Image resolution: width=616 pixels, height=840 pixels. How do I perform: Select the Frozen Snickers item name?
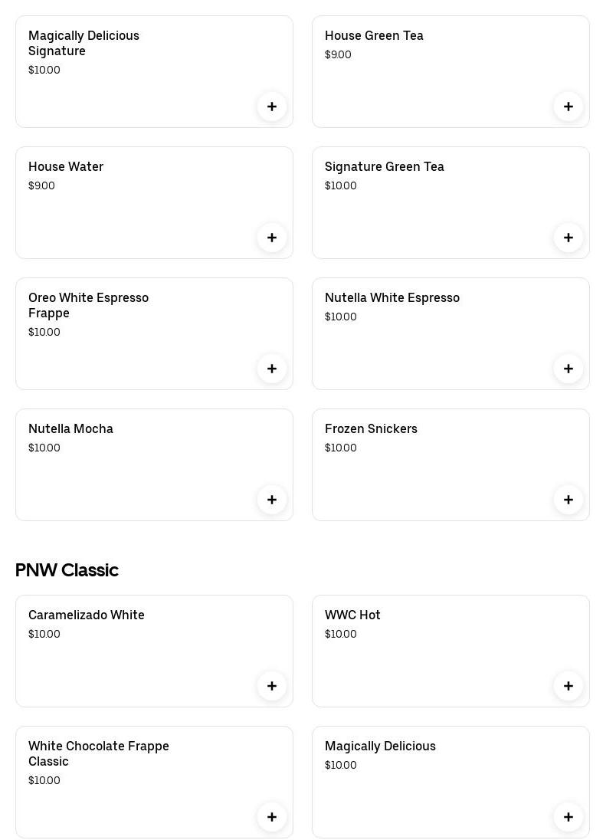(371, 429)
